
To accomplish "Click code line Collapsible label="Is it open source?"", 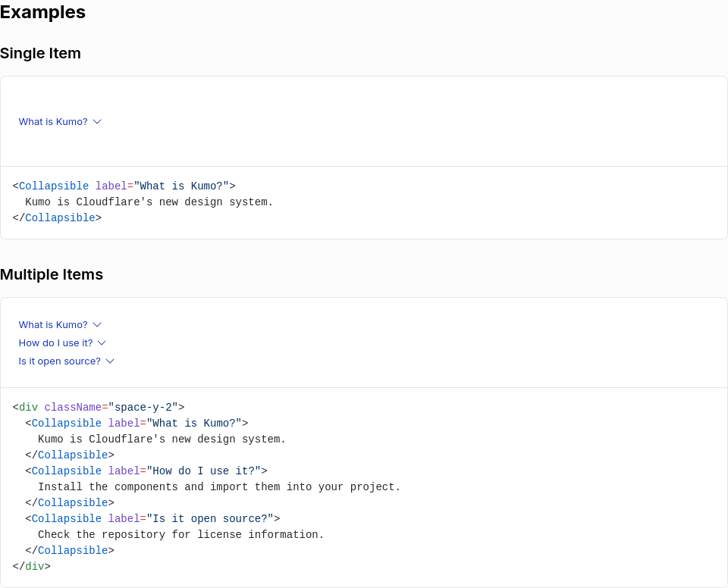I will pos(152,519).
